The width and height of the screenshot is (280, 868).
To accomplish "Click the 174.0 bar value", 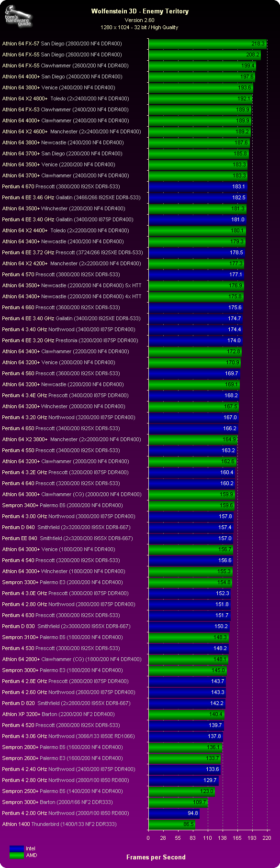I will pos(234,340).
